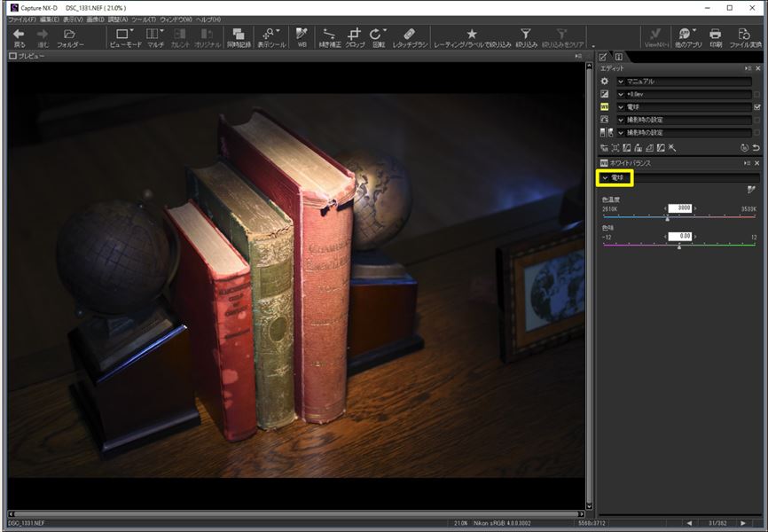
Task: Open the 電球 white balance dropdown in Edit panel
Action: point(684,106)
